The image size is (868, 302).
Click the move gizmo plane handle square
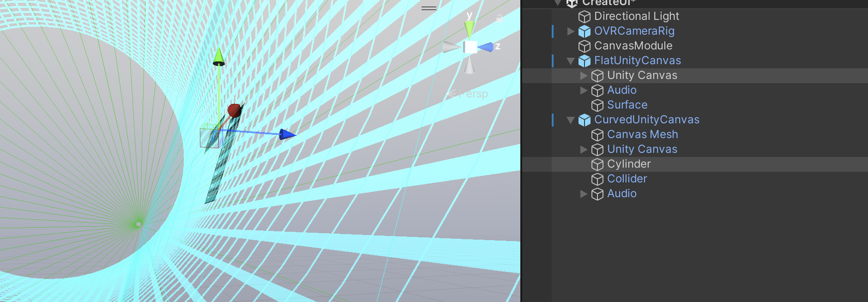(x=209, y=138)
